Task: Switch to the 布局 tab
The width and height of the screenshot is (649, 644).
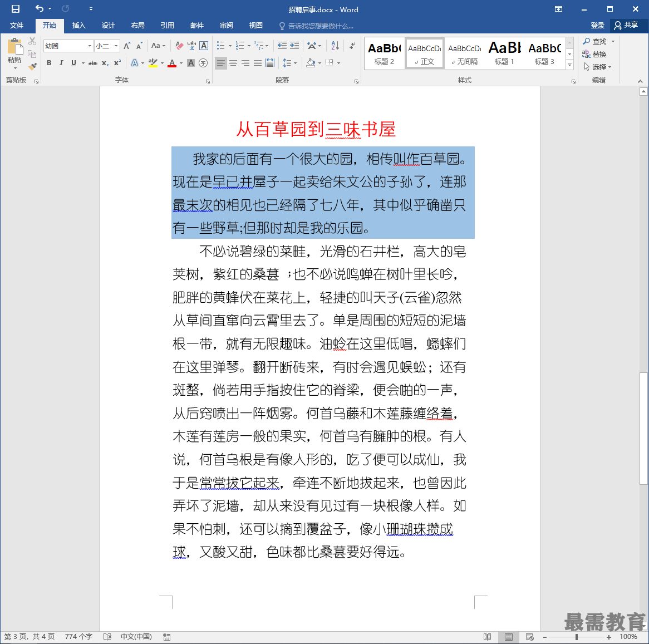Action: (x=138, y=26)
